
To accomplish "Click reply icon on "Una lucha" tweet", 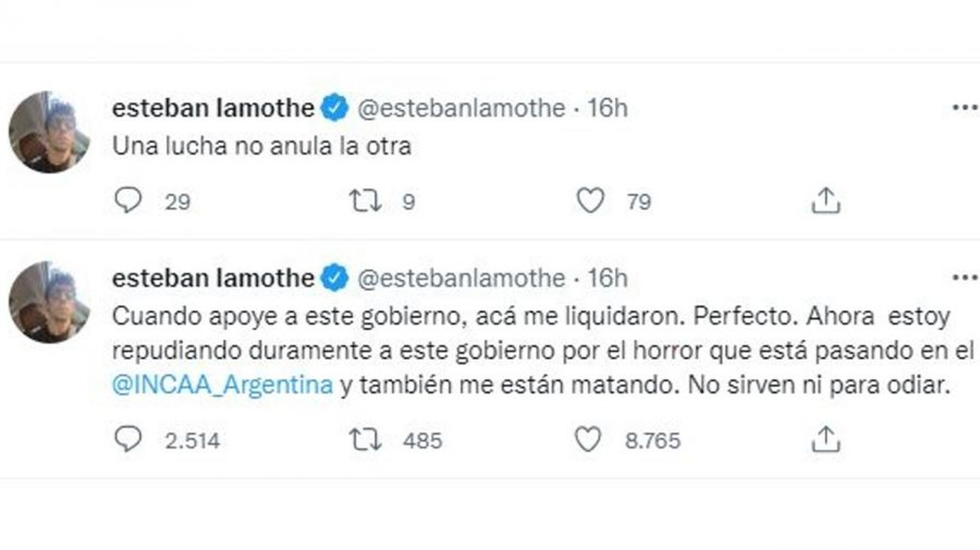I will [127, 200].
